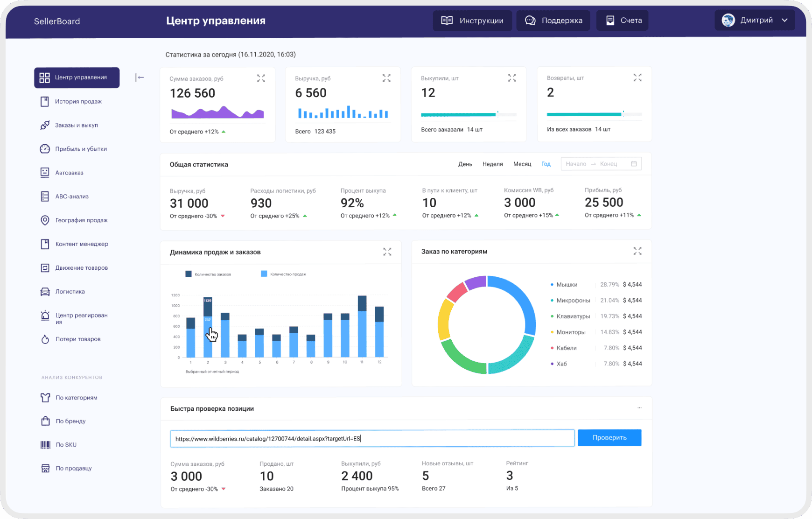
Task: Click the Микрофоны legend entry
Action: coord(596,301)
